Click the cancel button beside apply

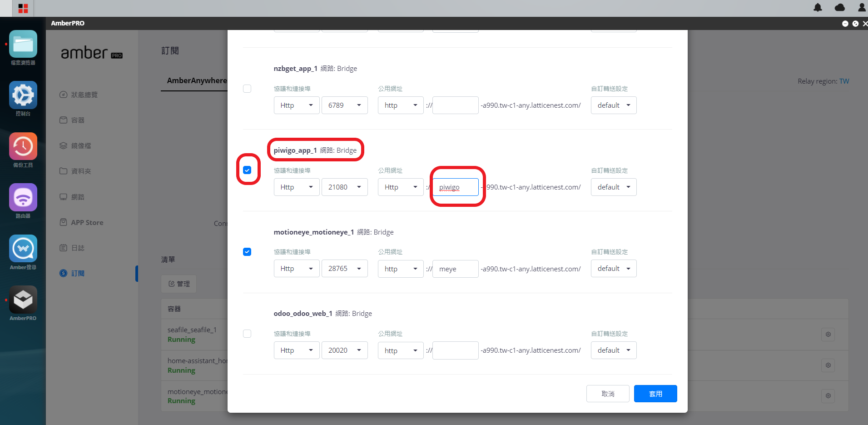click(608, 394)
